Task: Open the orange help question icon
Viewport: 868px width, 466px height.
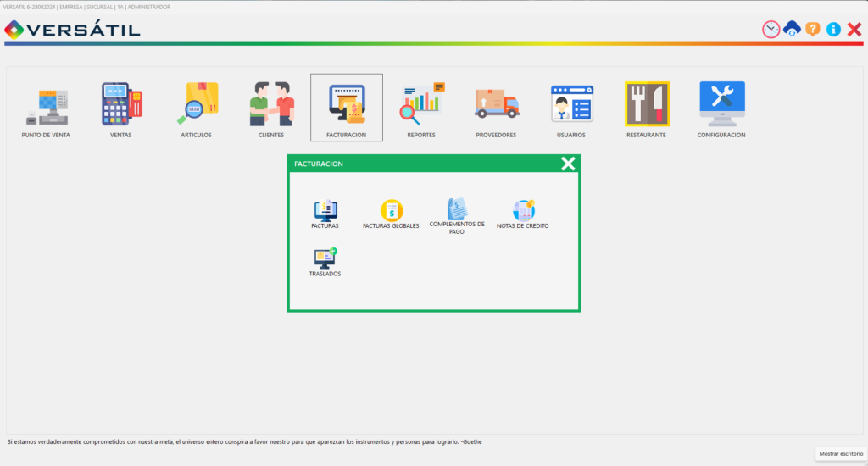Action: click(813, 29)
